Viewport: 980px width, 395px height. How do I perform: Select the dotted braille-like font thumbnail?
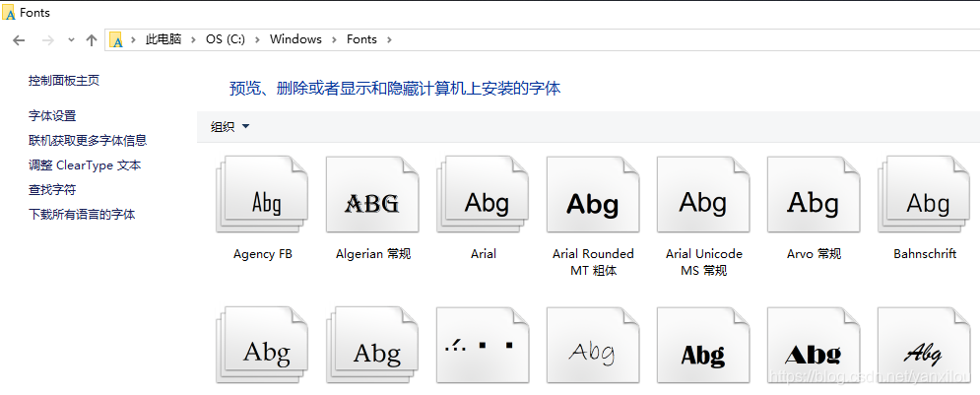click(x=483, y=345)
